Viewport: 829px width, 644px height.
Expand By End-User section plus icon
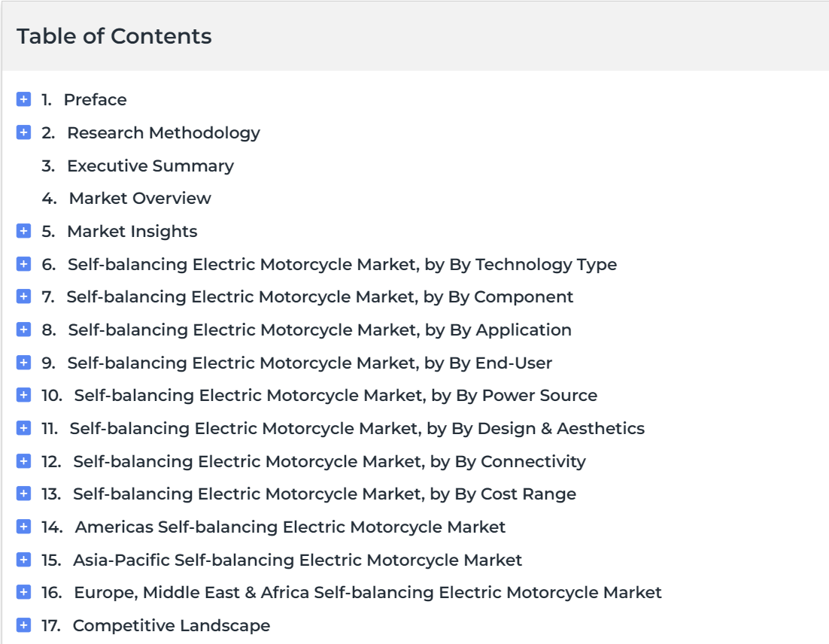24,363
